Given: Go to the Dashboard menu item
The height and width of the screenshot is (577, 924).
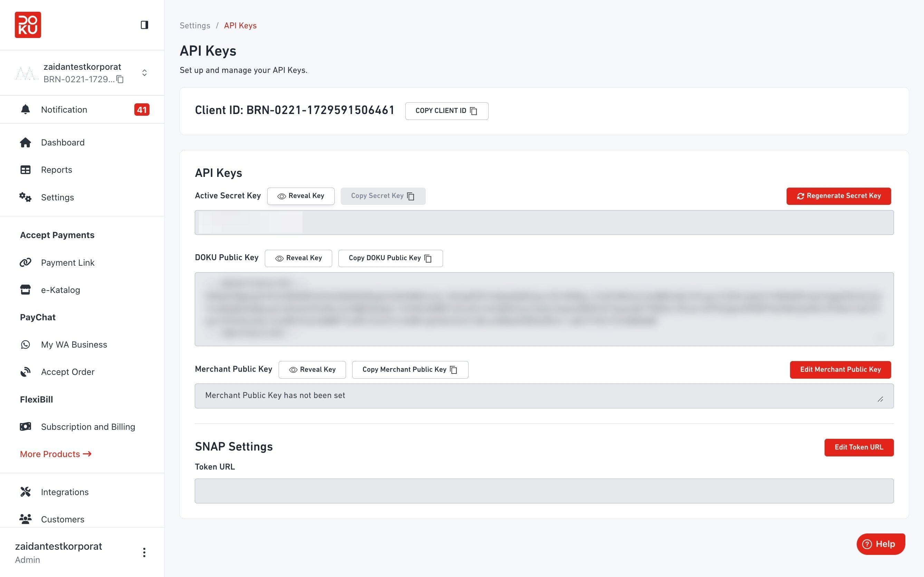Looking at the screenshot, I should click(x=63, y=142).
